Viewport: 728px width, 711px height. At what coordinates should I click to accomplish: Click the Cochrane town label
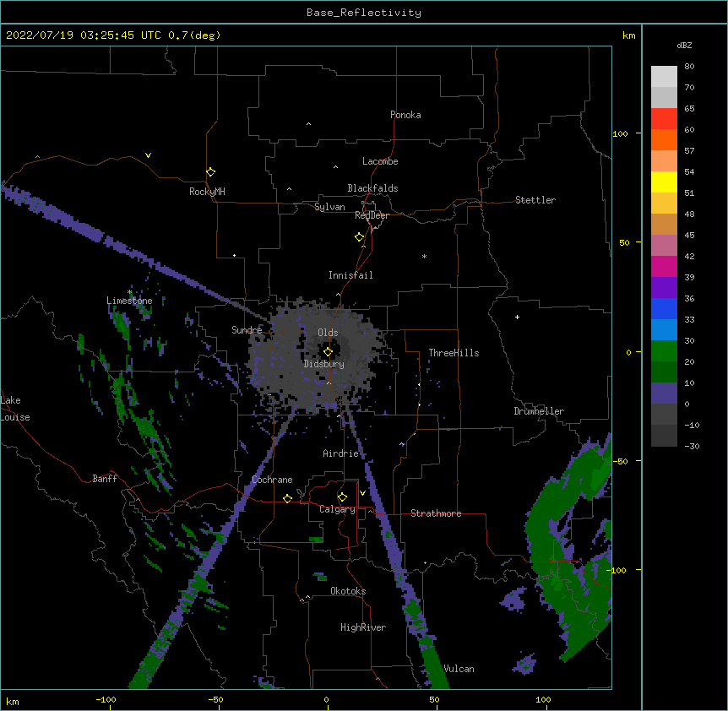[272, 480]
